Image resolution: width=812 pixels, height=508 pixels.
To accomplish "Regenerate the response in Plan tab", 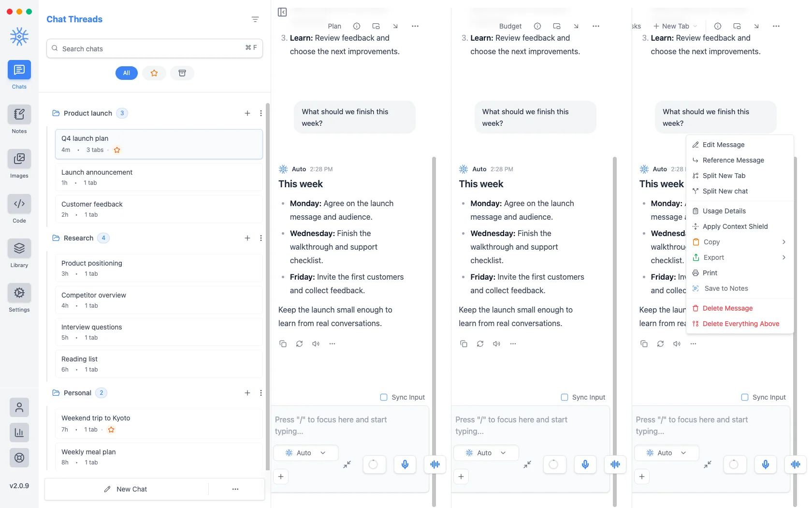I will coord(300,344).
